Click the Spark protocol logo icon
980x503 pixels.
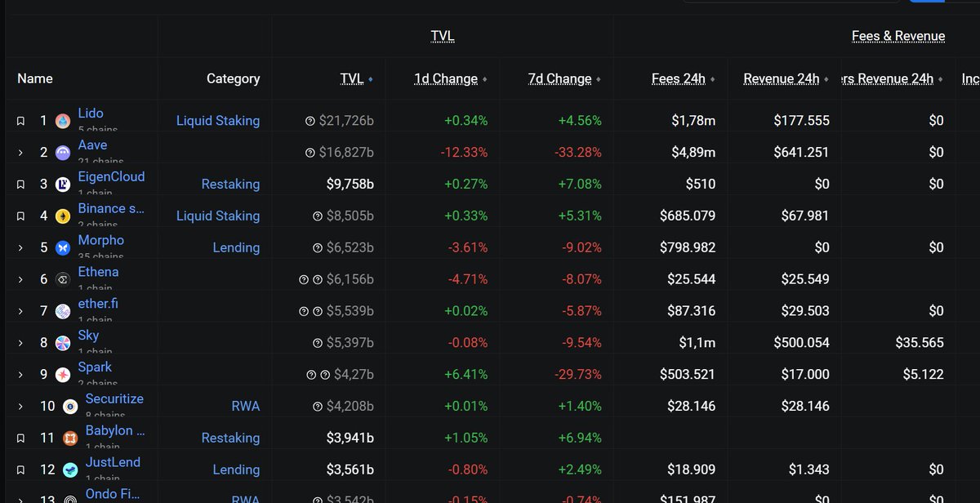[x=63, y=375]
